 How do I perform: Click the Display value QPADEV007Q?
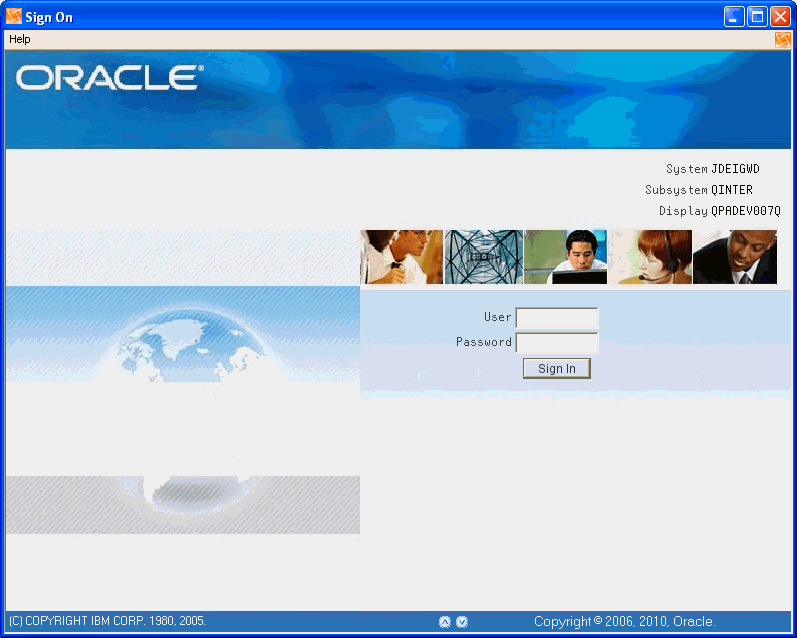click(x=746, y=210)
